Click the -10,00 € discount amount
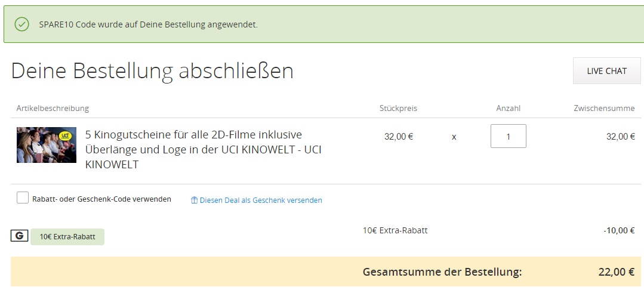The image size is (644, 290). pos(619,230)
